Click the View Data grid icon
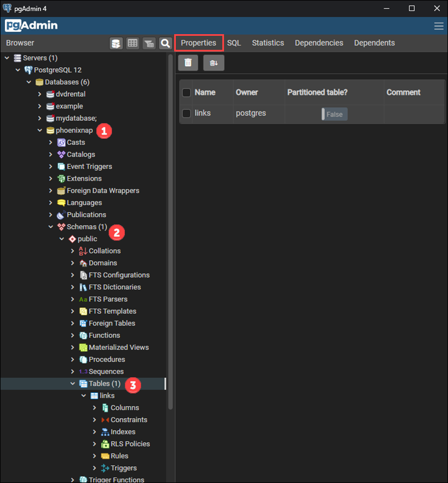448x483 pixels. click(x=132, y=43)
